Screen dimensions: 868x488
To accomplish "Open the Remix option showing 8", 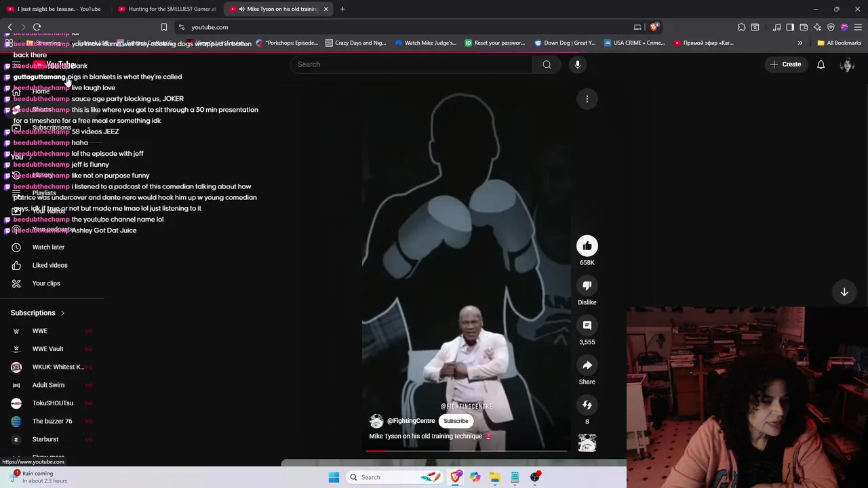I will point(587,405).
